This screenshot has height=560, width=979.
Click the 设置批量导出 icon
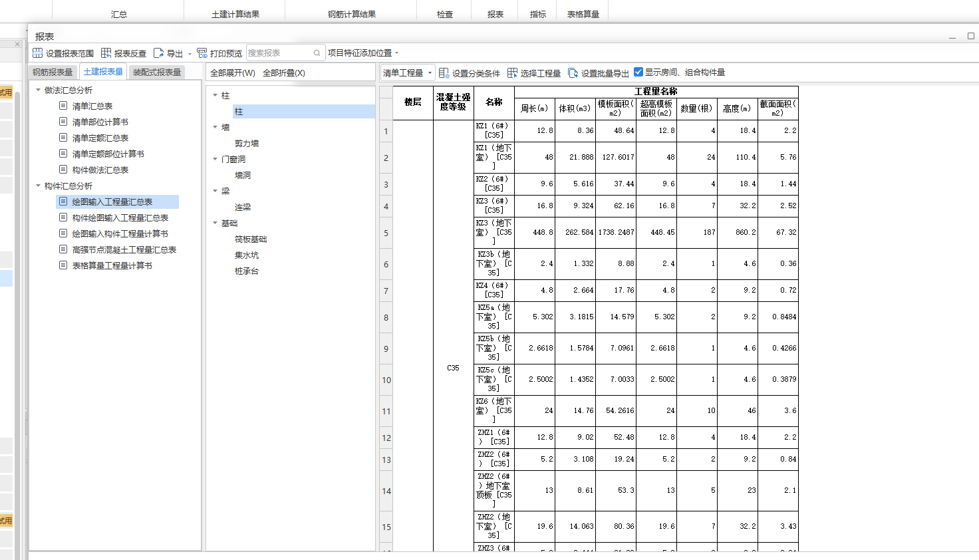pos(573,72)
